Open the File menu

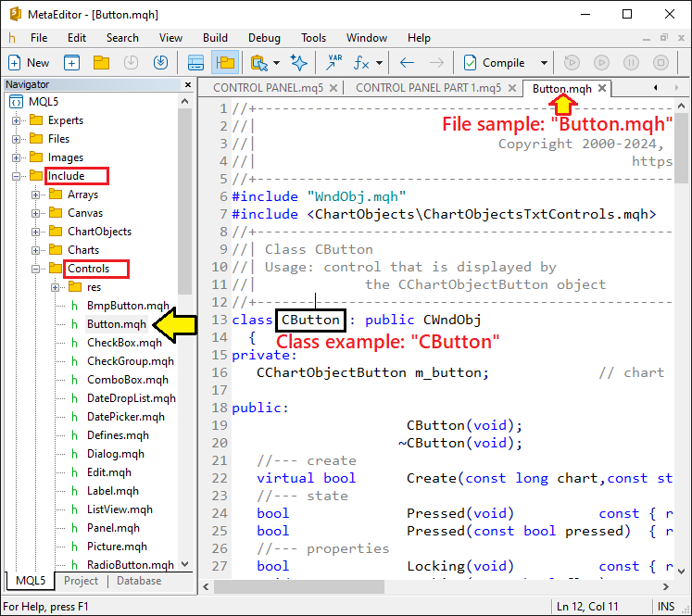[39, 38]
